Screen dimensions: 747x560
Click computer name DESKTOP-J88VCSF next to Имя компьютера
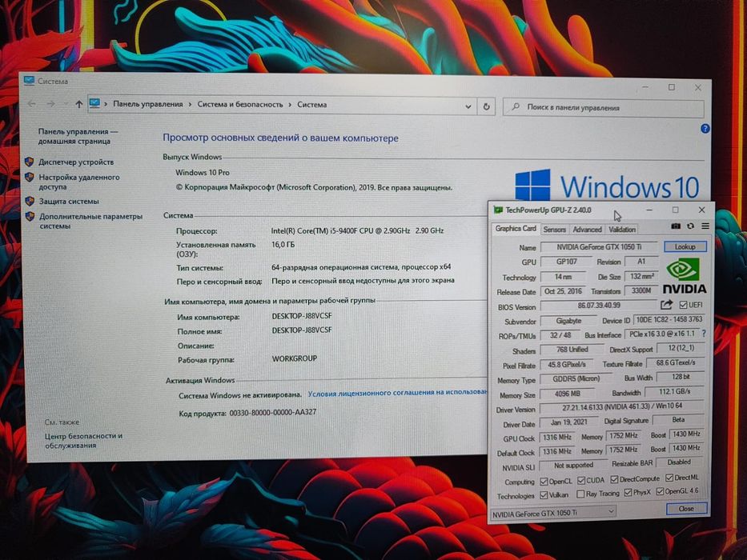[302, 316]
